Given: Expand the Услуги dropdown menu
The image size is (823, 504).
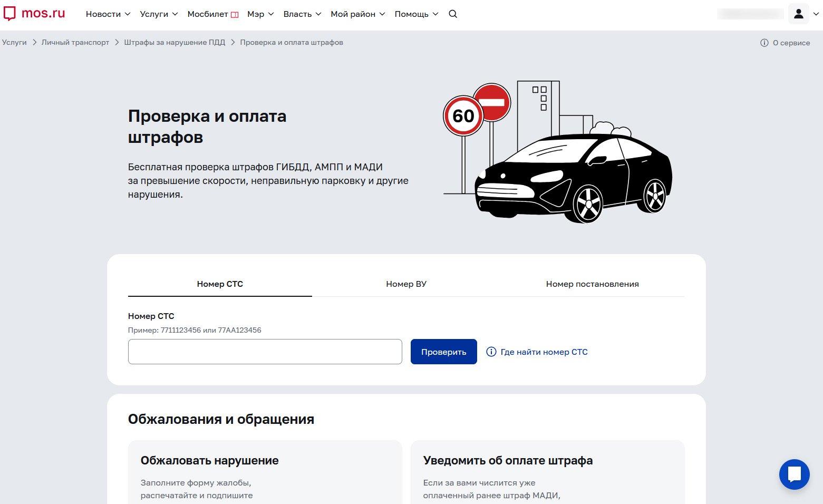Looking at the screenshot, I should click(x=159, y=14).
